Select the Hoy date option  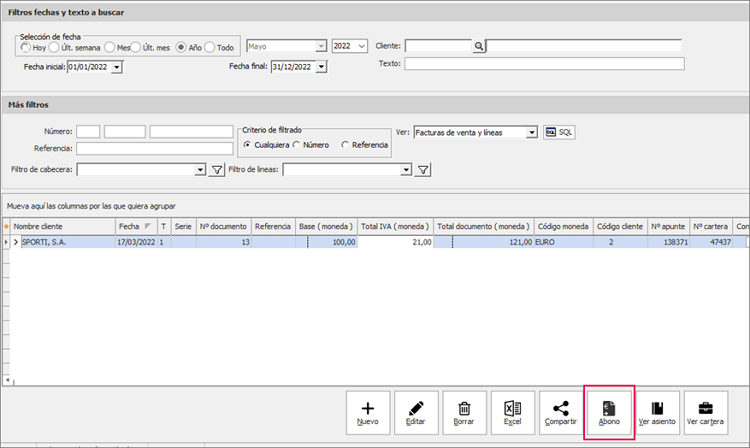tap(25, 47)
